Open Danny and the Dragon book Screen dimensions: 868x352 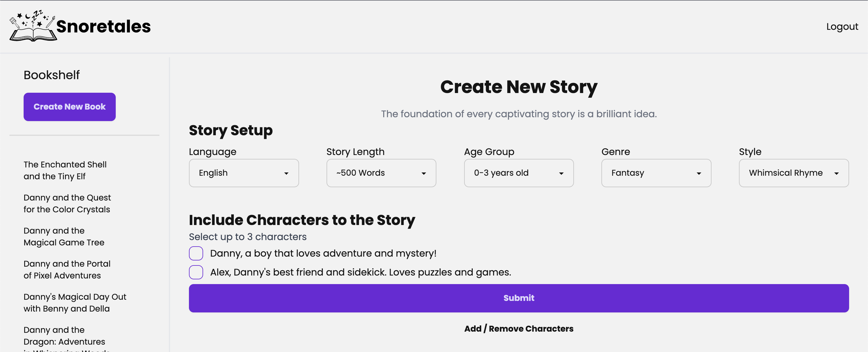(x=64, y=336)
